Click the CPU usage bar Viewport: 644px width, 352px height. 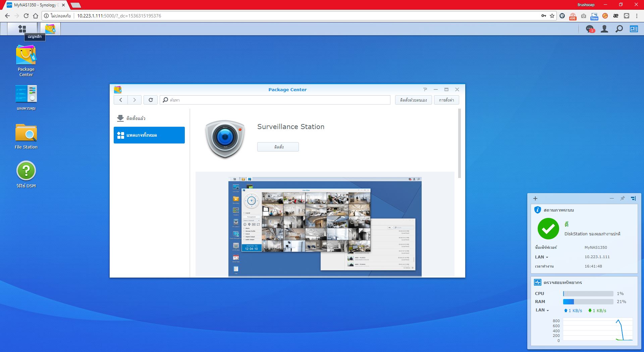[x=588, y=294]
